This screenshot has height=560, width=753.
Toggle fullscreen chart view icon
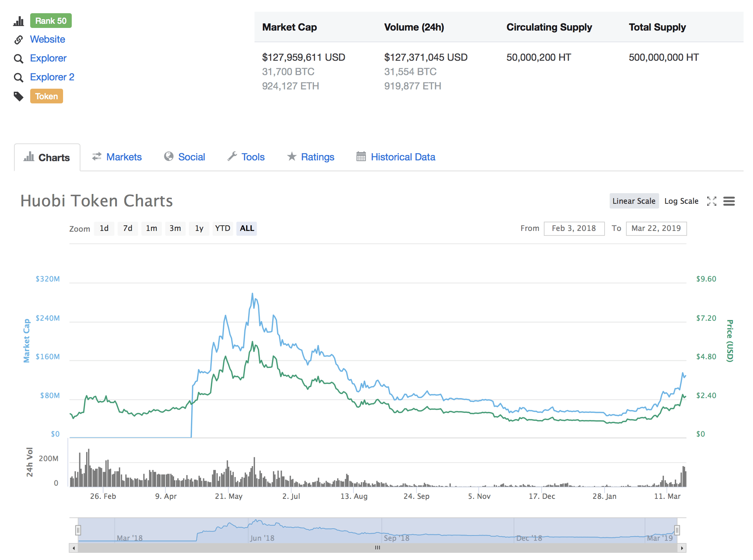(x=712, y=201)
